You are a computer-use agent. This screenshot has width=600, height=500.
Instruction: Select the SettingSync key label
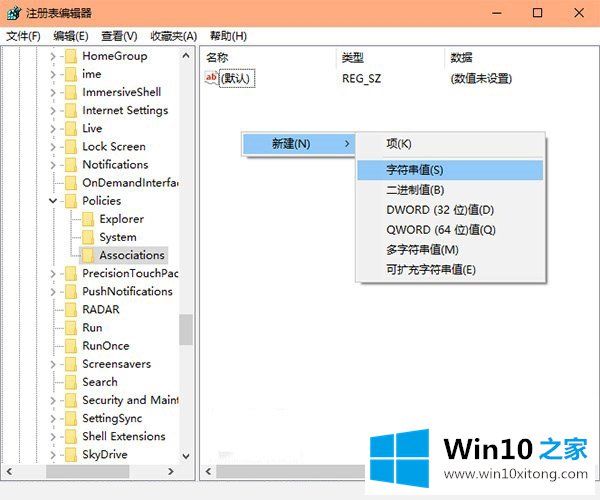pyautogui.click(x=112, y=419)
